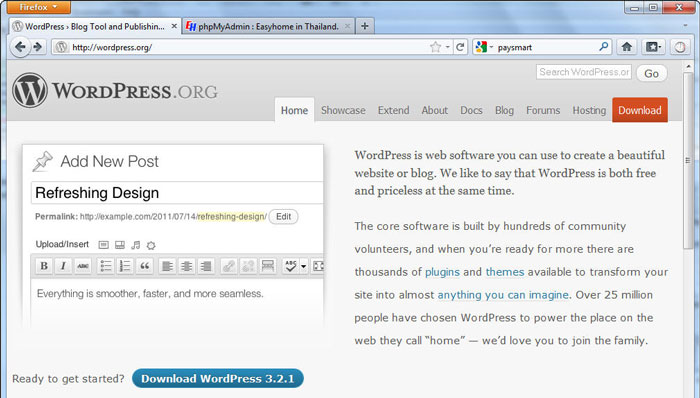Close the phpMyAdmin browser tab
Screen dimensions: 700x398
pyautogui.click(x=347, y=26)
